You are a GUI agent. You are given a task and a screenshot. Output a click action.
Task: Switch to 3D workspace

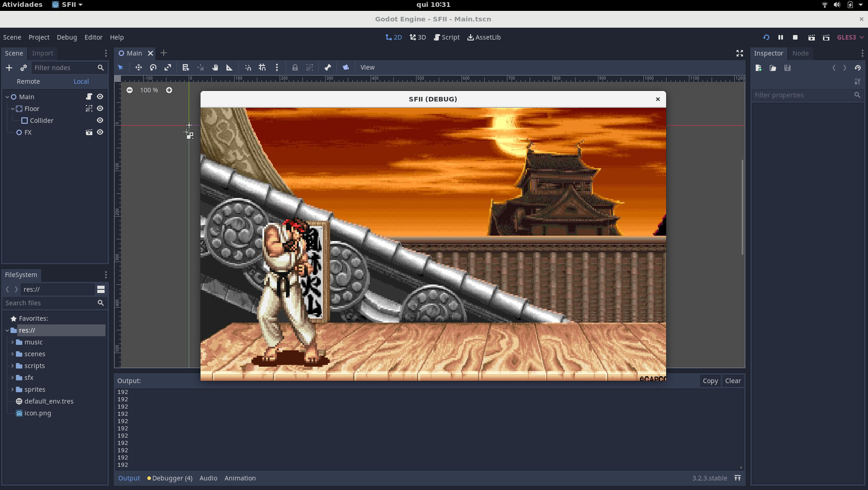(x=418, y=37)
